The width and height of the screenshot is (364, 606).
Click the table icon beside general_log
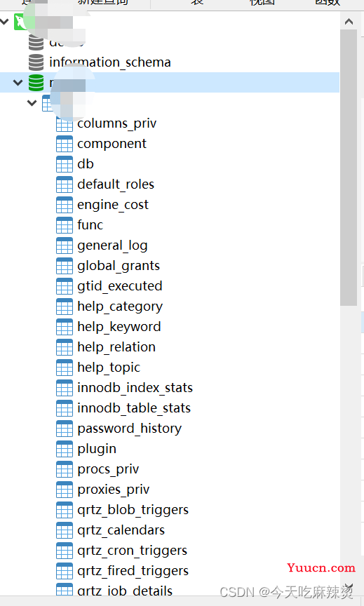click(x=64, y=245)
